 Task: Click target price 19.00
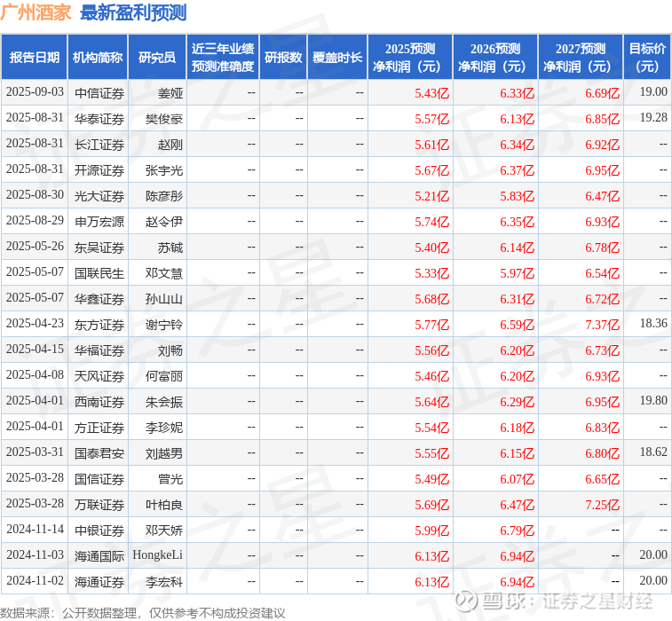click(653, 92)
